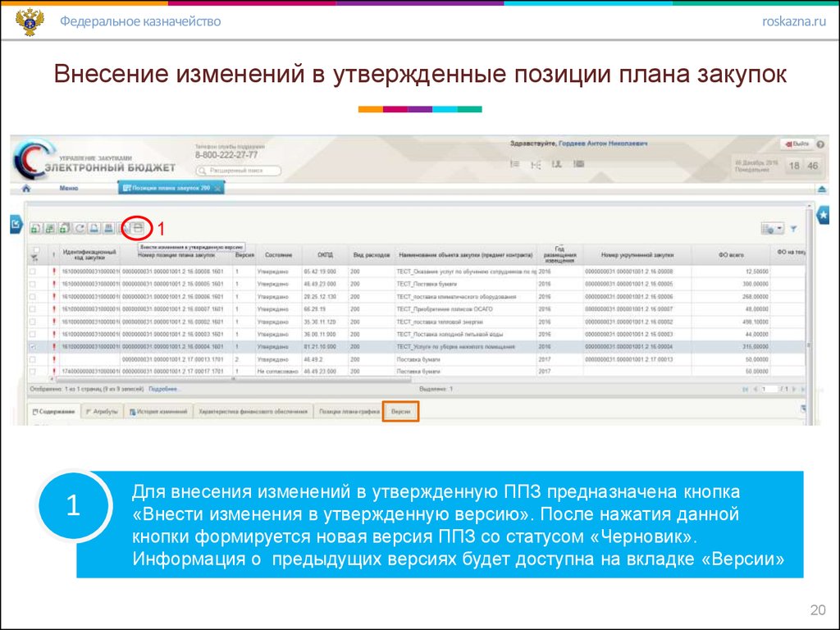This screenshot has height=630, width=840.
Task: Click the list-view header icon
Action: tap(515, 164)
